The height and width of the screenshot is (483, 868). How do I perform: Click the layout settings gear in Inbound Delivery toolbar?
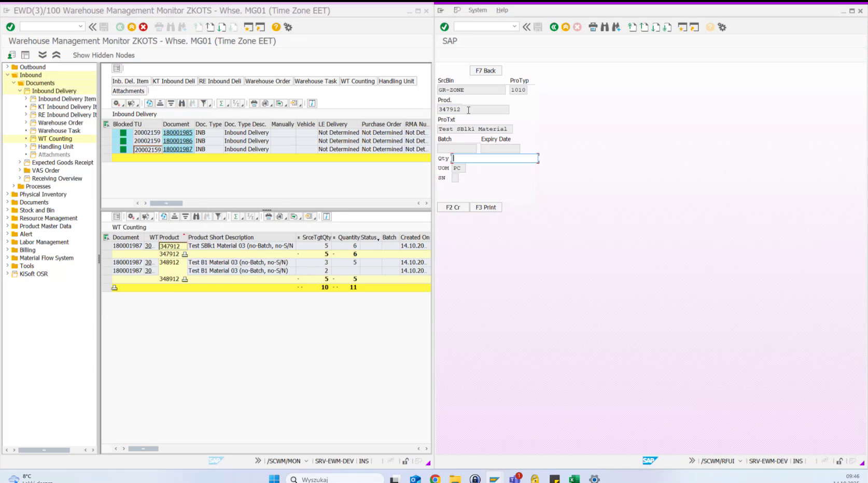pos(116,103)
